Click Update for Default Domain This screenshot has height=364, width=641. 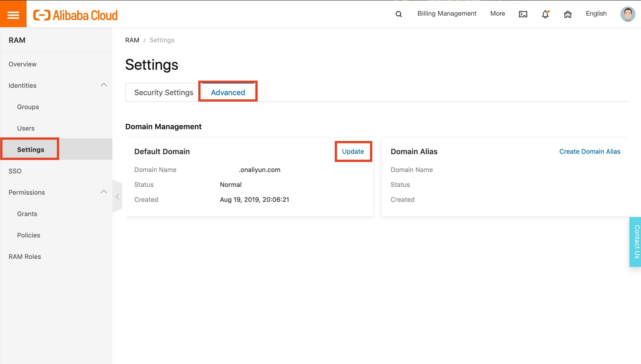point(353,151)
